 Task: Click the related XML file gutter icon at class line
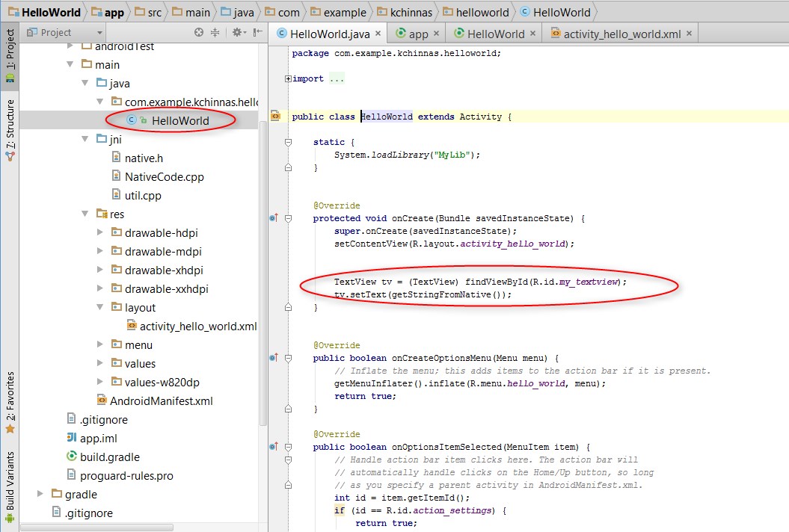pos(275,116)
